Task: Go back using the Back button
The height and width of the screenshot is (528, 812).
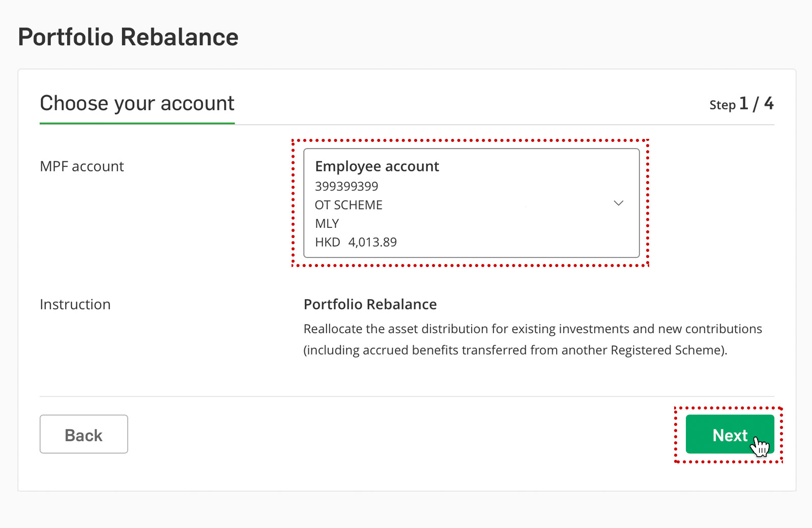Action: coord(84,434)
